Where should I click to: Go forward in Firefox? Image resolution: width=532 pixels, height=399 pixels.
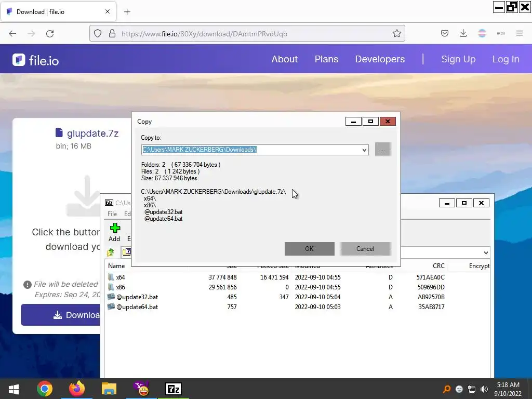(x=31, y=33)
